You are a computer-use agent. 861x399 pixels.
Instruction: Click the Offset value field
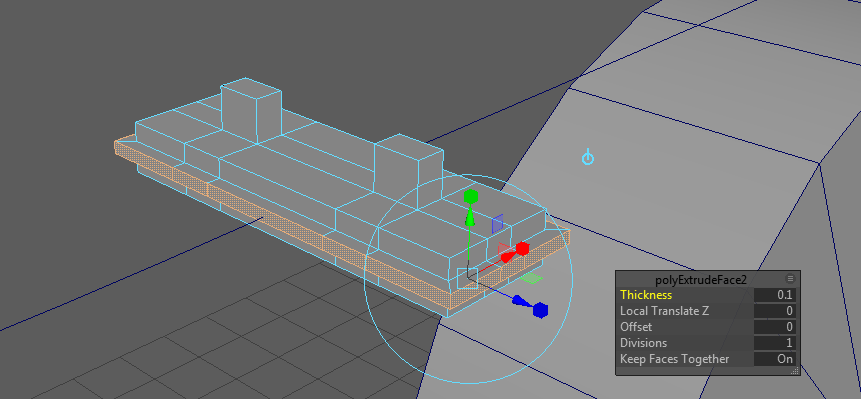pos(775,327)
